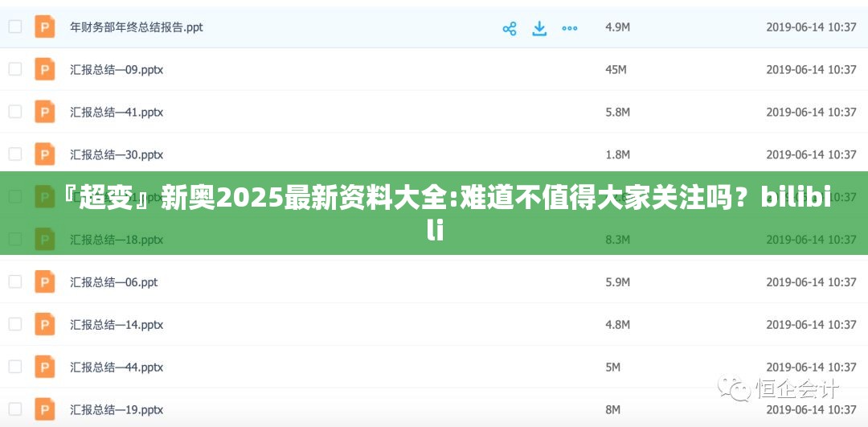Click the file name 汇报总结—41.pptx
Image resolution: width=868 pixels, height=427 pixels.
117,113
